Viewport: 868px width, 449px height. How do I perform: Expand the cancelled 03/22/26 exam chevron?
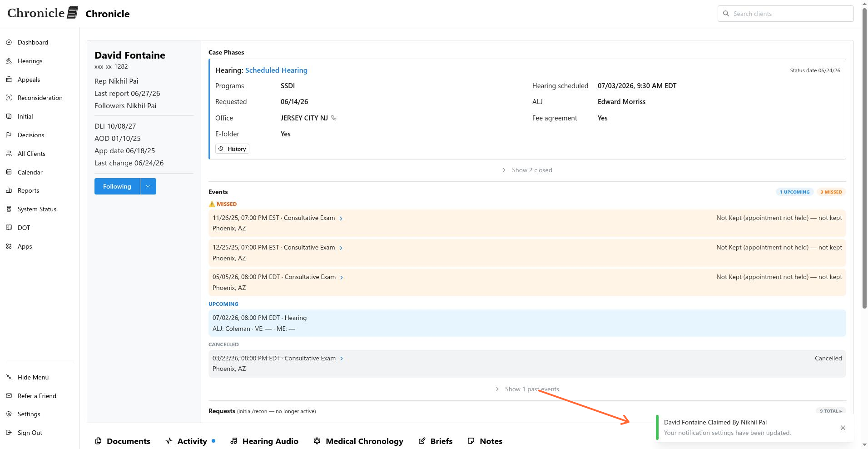(x=342, y=359)
